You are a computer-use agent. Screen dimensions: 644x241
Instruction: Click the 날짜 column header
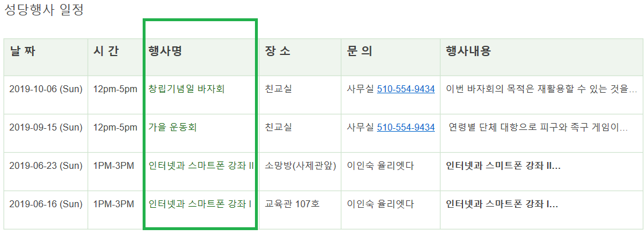(x=23, y=51)
